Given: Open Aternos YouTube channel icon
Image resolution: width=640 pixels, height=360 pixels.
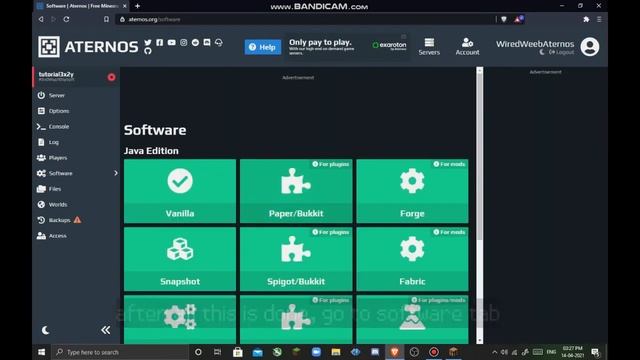Looking at the screenshot, I should [x=171, y=42].
